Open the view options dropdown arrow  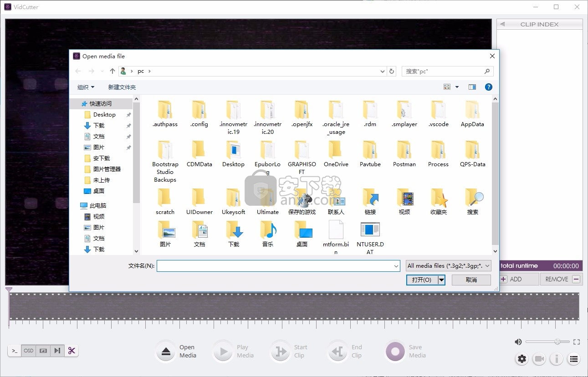click(457, 87)
